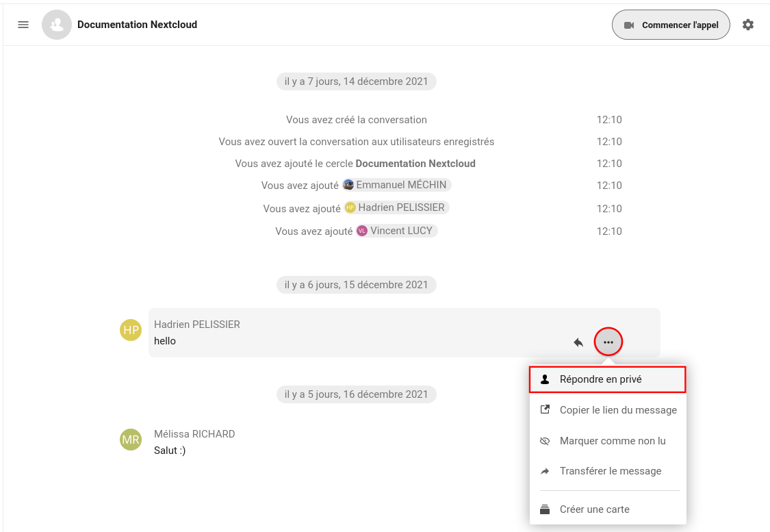Open the hamburger navigation menu

point(23,25)
